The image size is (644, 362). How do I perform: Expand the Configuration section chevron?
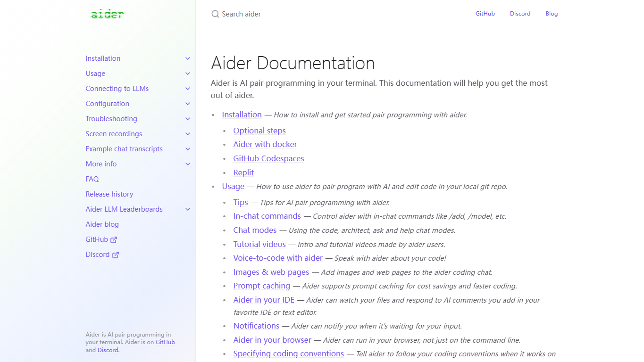click(188, 104)
